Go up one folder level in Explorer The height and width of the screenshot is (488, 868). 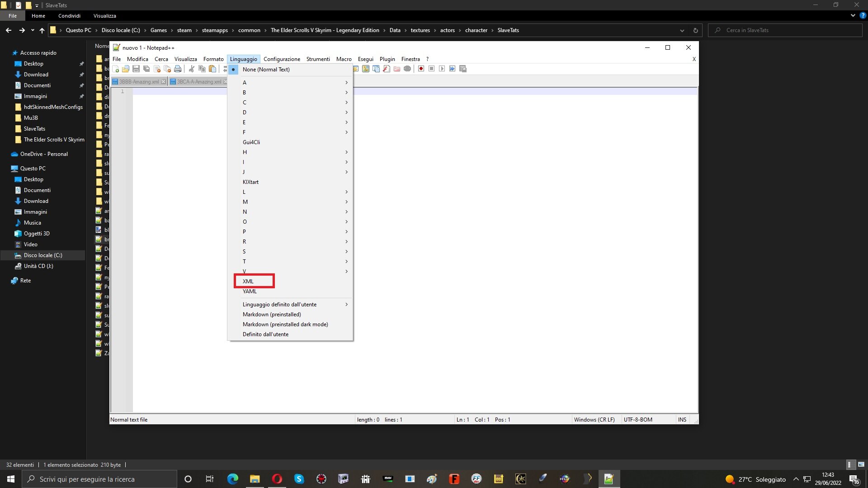[42, 30]
